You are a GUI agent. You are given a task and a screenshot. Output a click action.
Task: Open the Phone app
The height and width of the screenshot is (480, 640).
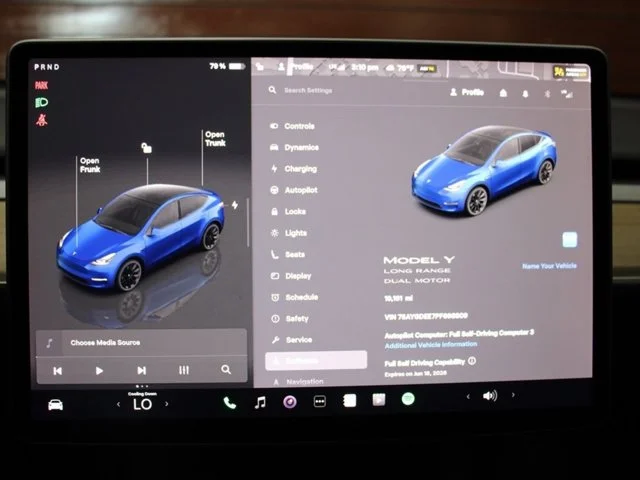pos(230,402)
